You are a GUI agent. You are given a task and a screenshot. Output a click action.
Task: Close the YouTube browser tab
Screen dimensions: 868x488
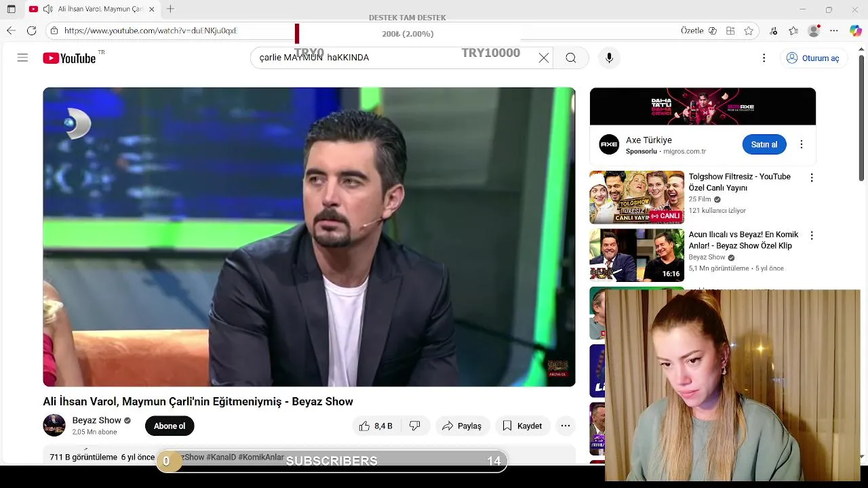(x=151, y=9)
